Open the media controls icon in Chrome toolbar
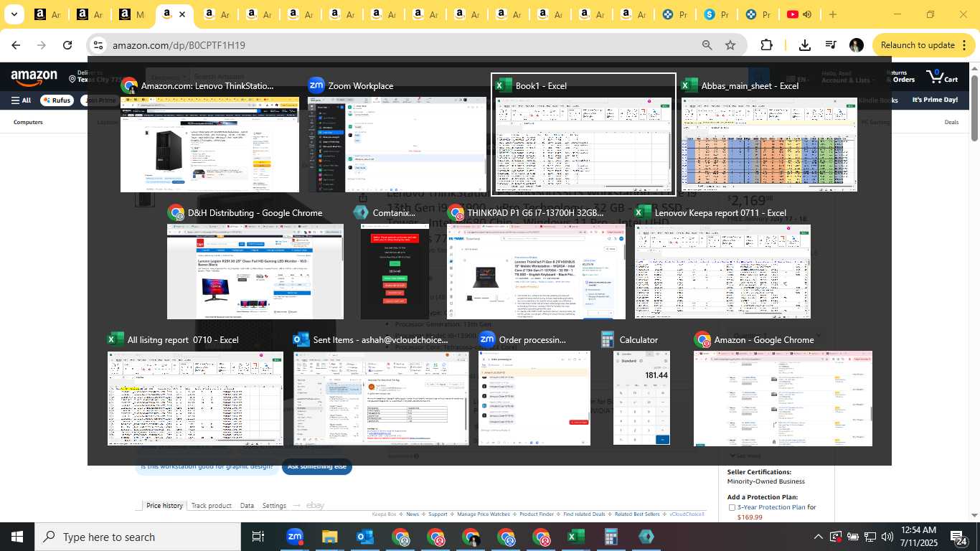This screenshot has height=551, width=980. pos(831,45)
